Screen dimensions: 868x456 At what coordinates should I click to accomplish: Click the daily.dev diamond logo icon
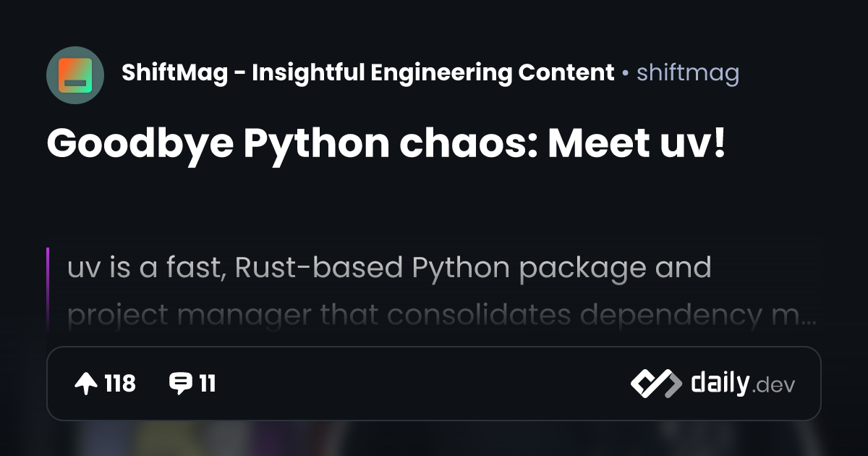pyautogui.click(x=655, y=384)
